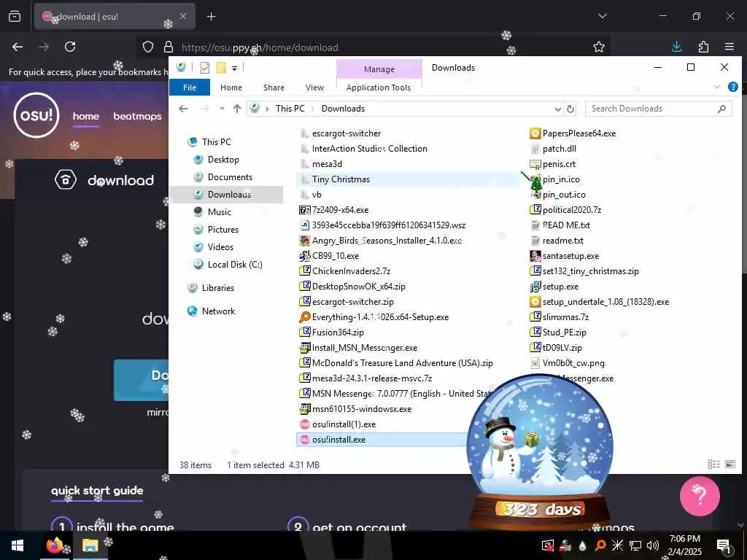The height and width of the screenshot is (560, 747).
Task: Select the osu!install(1).exe file
Action: (344, 424)
